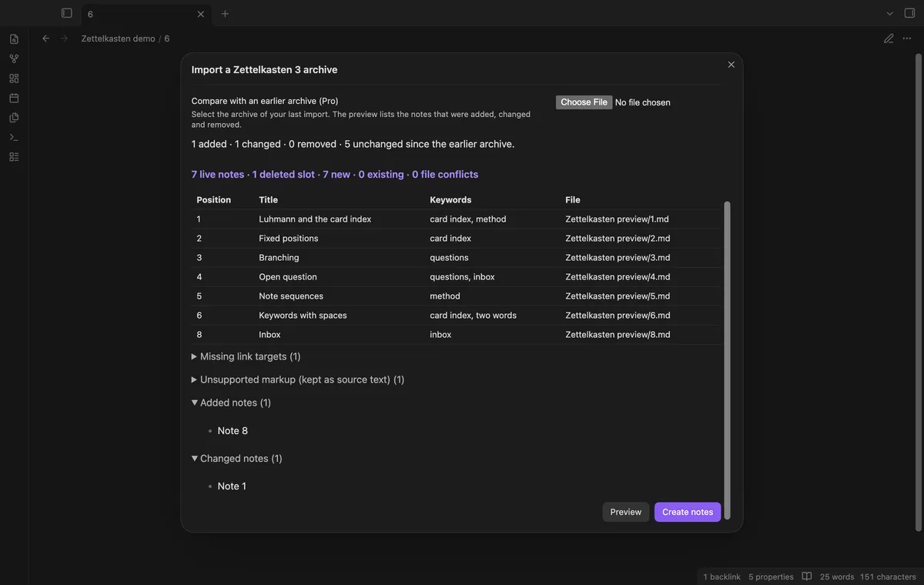This screenshot has height=585, width=924.
Task: Click the main note pane scrollbar
Action: (918, 292)
